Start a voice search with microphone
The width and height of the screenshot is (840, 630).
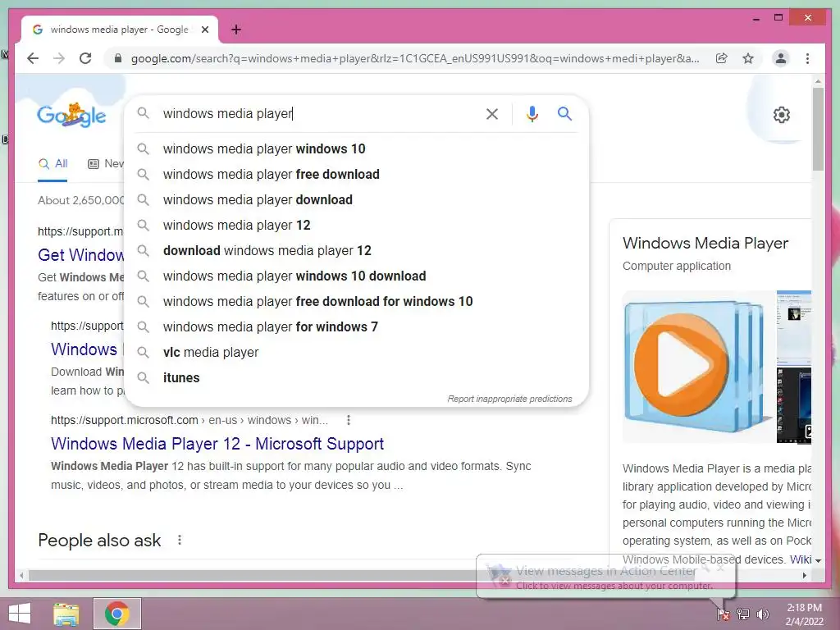(x=532, y=113)
